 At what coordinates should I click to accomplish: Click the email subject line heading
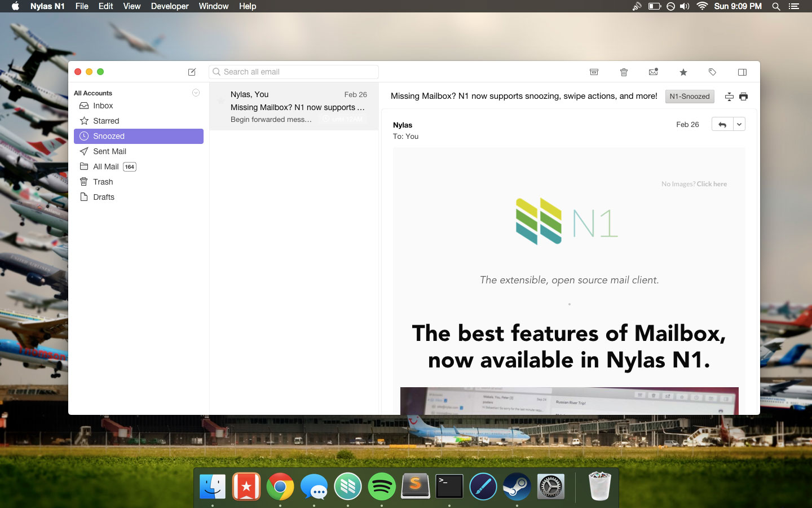pos(524,96)
